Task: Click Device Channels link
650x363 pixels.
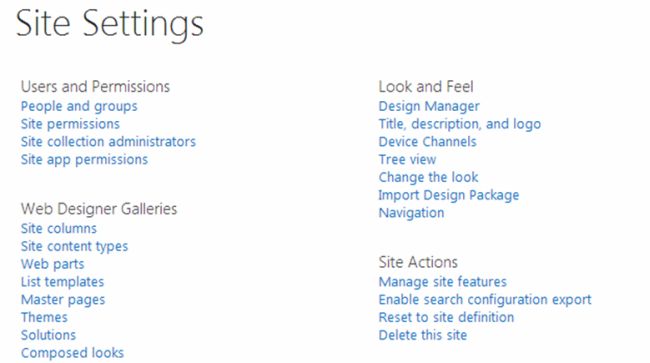Action: pos(427,142)
